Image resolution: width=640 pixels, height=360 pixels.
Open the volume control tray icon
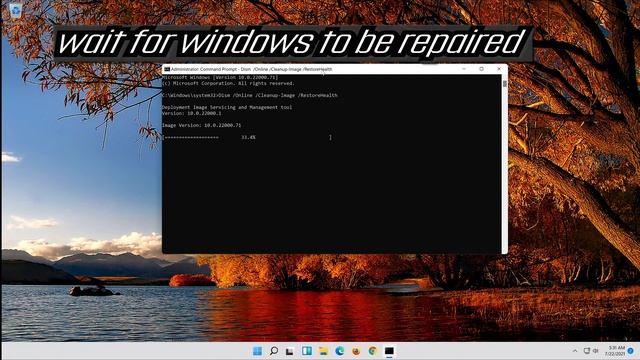click(596, 351)
